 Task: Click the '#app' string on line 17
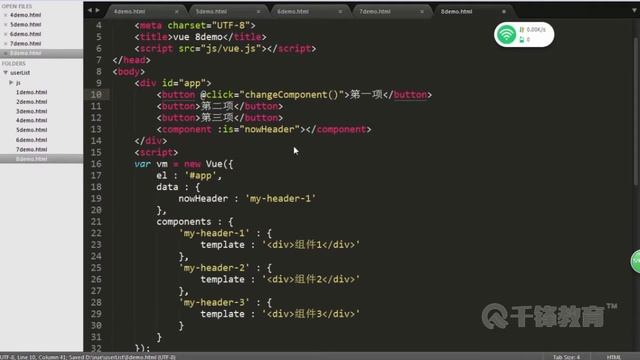tap(200, 176)
